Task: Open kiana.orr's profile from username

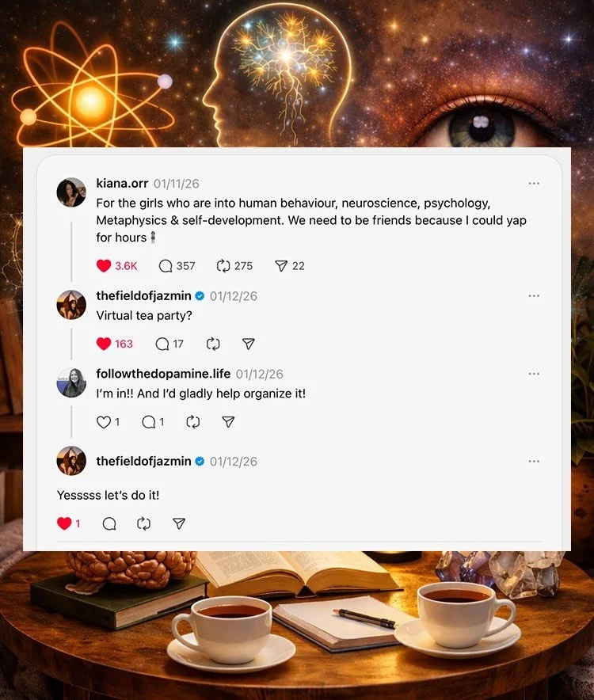Action: coord(122,184)
